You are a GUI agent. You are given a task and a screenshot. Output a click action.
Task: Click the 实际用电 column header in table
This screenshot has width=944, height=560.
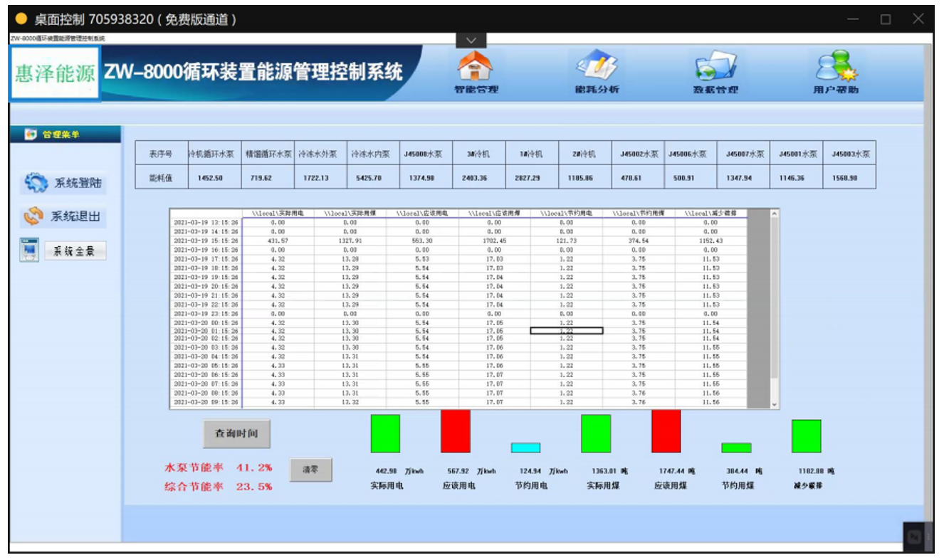[x=278, y=213]
